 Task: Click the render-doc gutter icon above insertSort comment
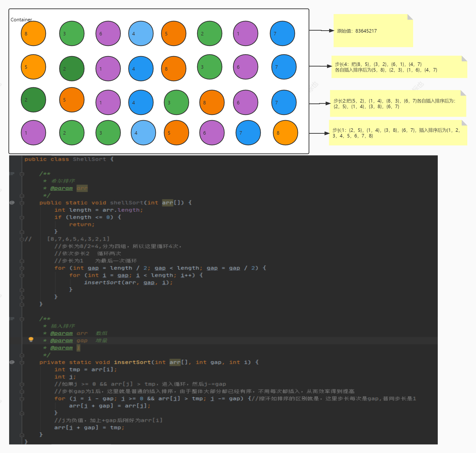12,319
